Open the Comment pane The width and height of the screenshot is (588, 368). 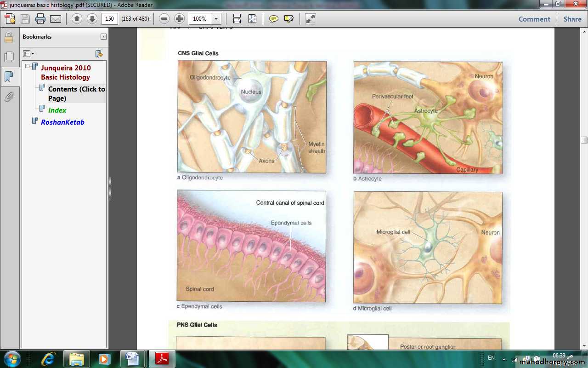point(534,19)
